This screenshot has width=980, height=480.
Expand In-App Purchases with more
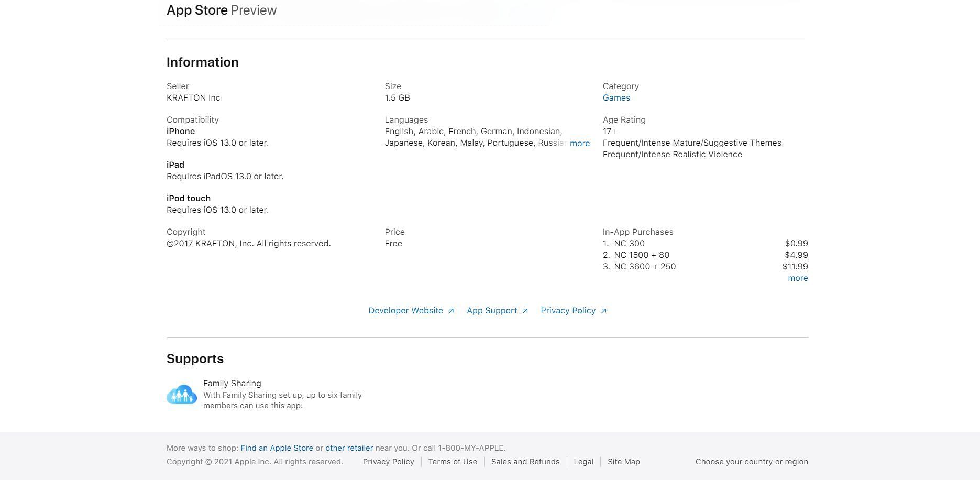click(798, 278)
